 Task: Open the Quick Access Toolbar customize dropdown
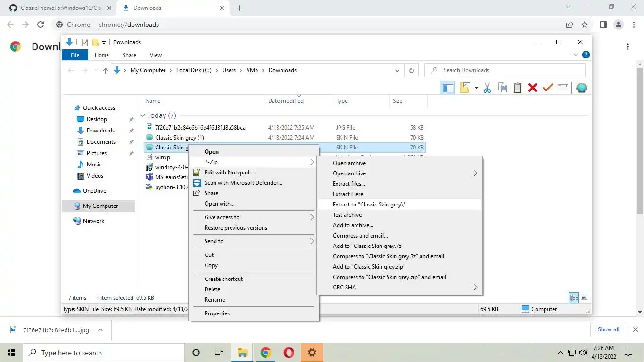[104, 42]
